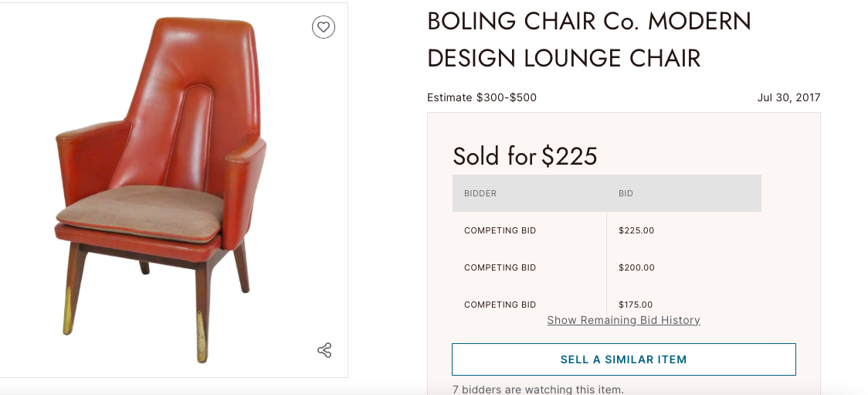Click the $225.00 bid amount
The height and width of the screenshot is (395, 868).
point(636,230)
